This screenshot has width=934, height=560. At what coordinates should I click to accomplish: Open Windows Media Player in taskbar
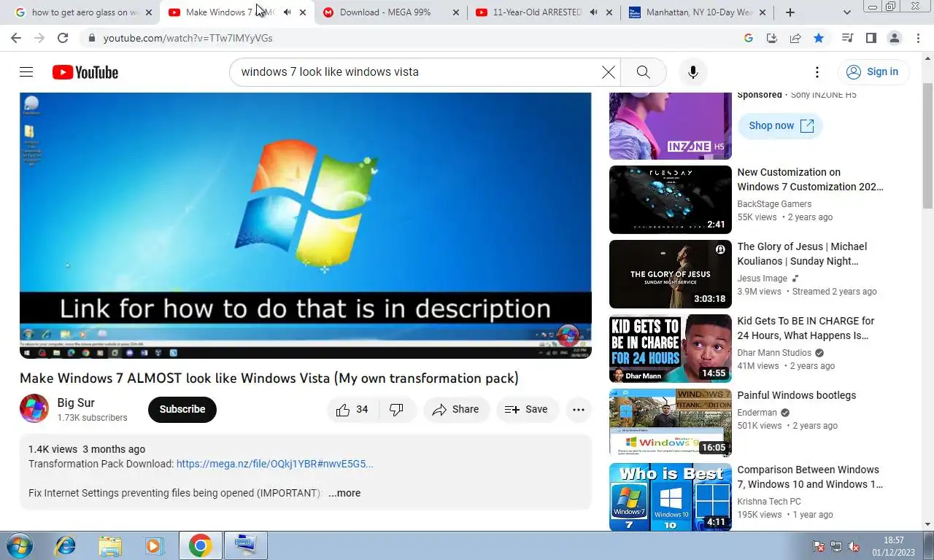click(x=154, y=545)
